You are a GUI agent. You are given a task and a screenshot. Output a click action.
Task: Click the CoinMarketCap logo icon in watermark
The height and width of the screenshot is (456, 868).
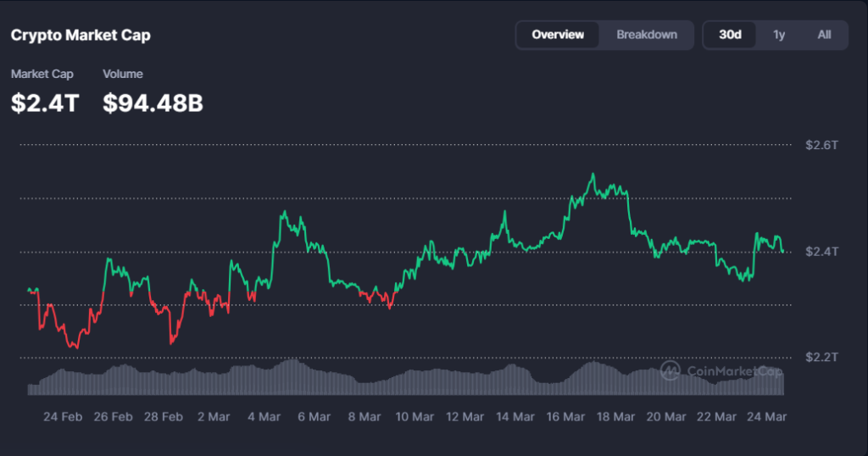click(x=670, y=370)
